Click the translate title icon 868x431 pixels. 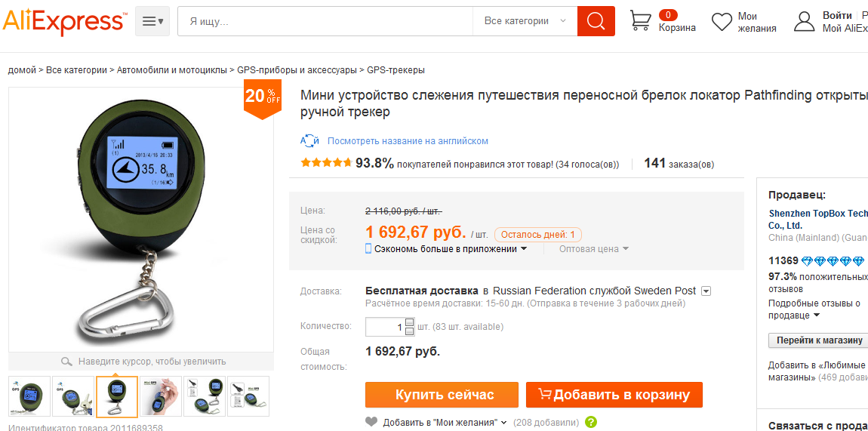pyautogui.click(x=309, y=141)
